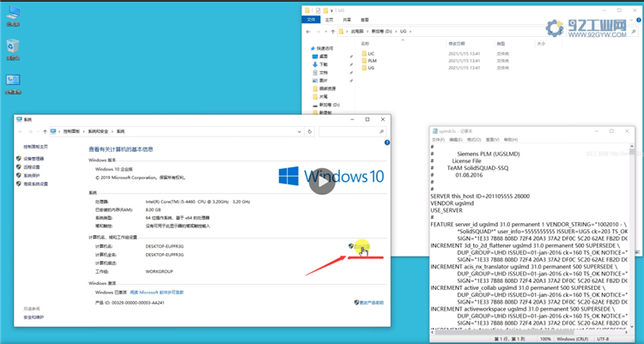Select This PC breadcrumb in Explorer
Screen dimensions: 644x344
tap(357, 31)
